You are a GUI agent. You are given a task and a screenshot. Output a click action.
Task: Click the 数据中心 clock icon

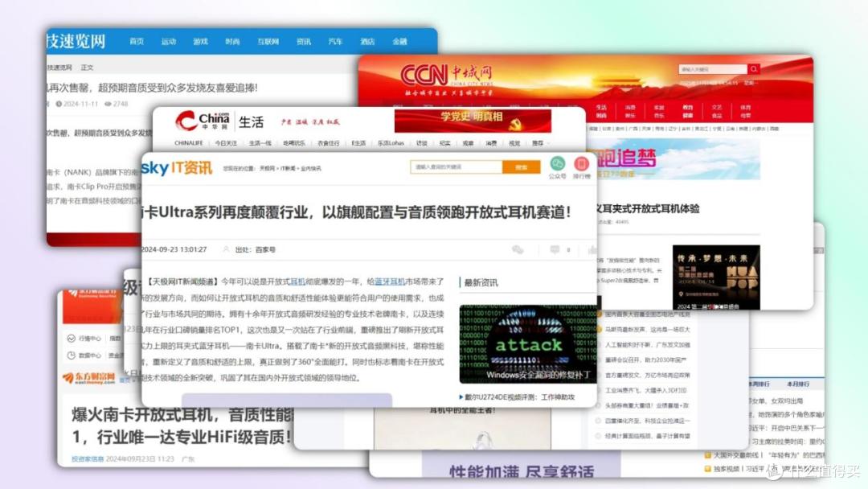point(71,355)
